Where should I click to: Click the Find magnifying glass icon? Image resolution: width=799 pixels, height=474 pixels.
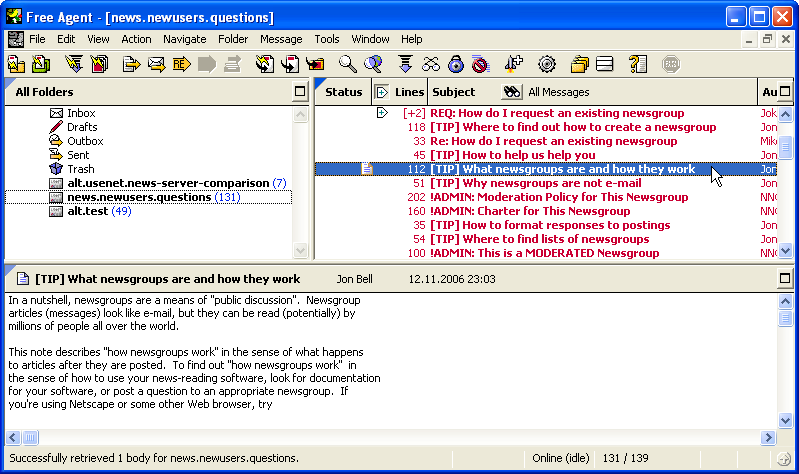click(348, 65)
